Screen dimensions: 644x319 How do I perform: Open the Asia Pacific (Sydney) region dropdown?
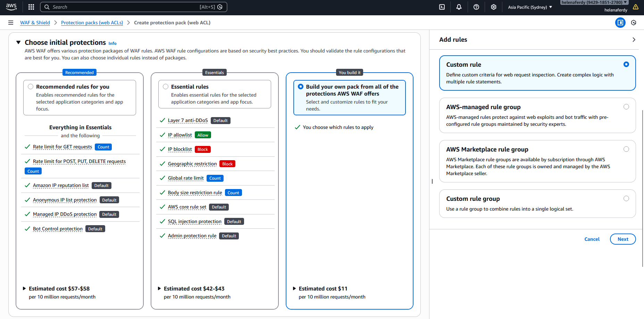[530, 7]
